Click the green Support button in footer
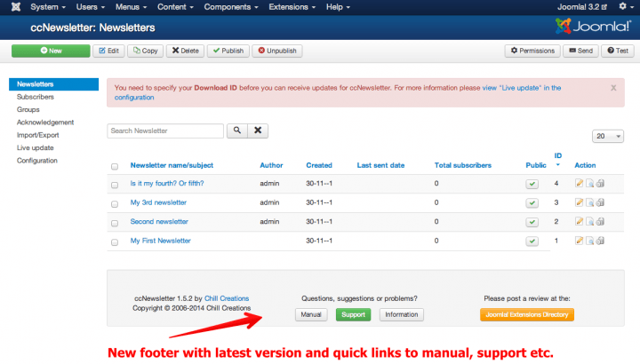Screen dimensions: 640x364 point(353,314)
